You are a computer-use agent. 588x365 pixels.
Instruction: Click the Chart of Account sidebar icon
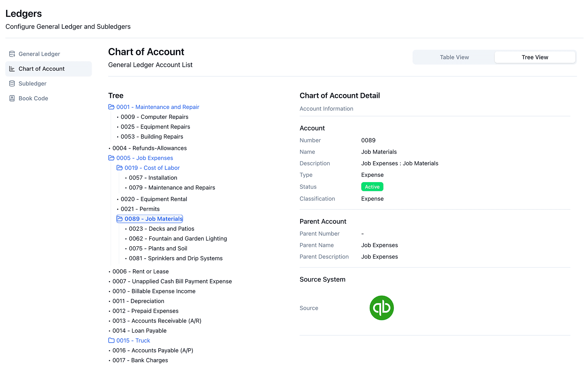coord(12,69)
